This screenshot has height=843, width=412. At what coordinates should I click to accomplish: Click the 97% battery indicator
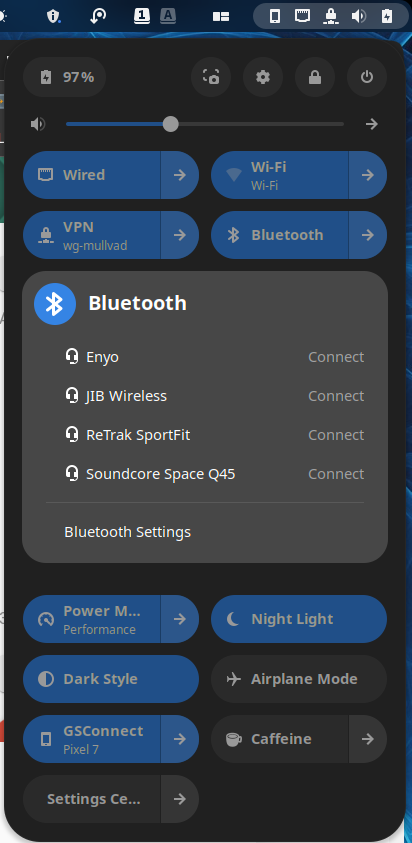[65, 77]
